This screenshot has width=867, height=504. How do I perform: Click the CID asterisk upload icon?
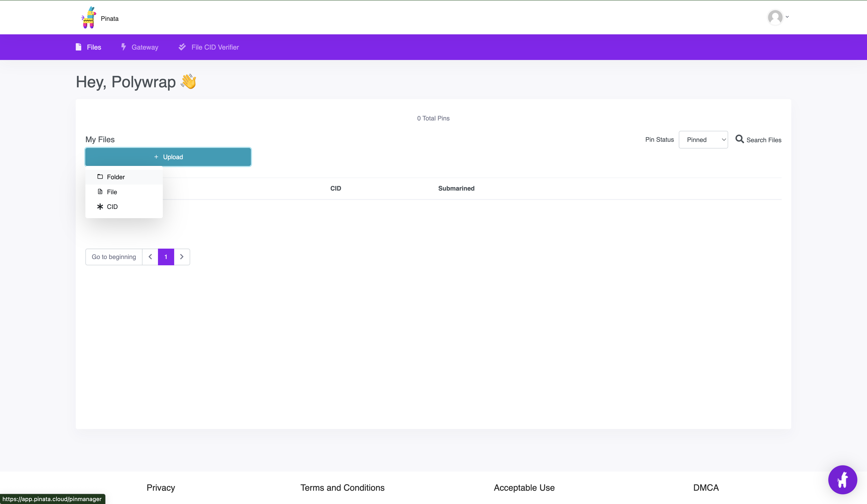100,206
